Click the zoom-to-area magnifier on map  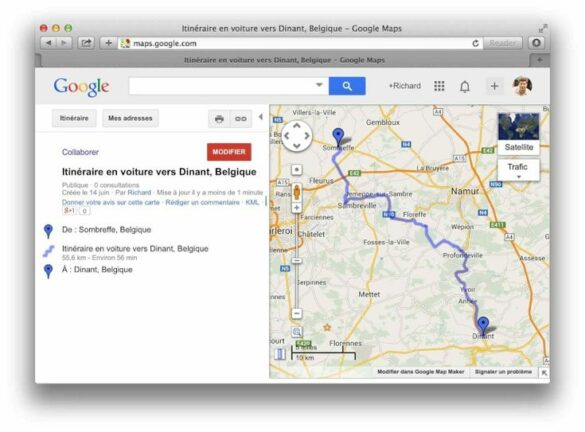297,332
